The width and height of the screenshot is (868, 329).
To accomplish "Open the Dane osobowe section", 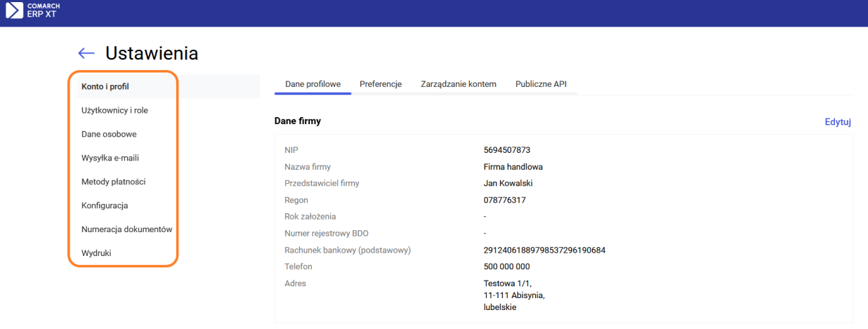I will click(x=109, y=134).
